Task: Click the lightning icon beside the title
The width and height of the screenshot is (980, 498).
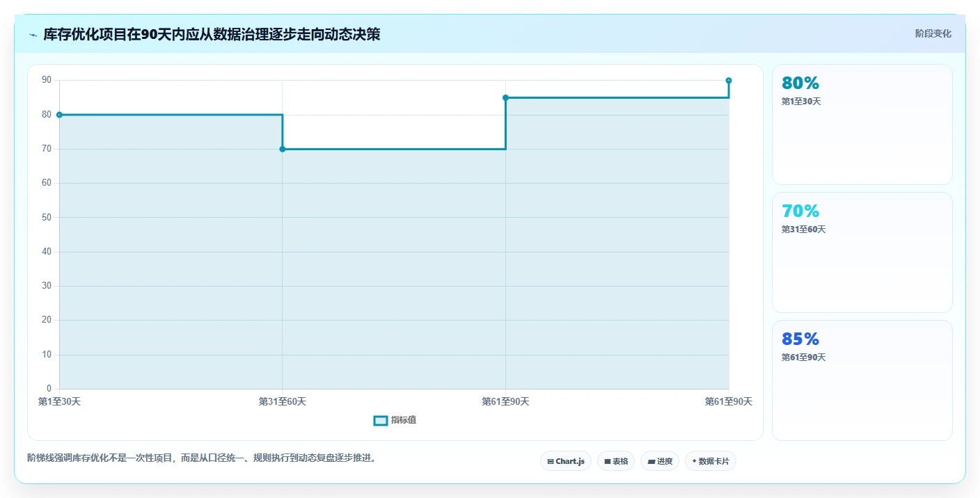Action: [33, 35]
